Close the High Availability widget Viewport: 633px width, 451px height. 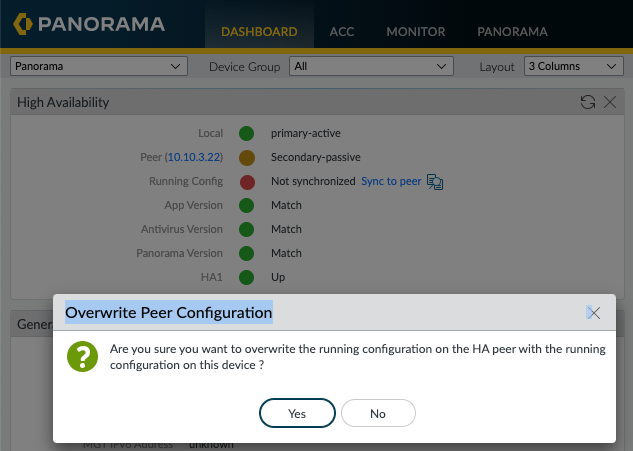(x=610, y=102)
